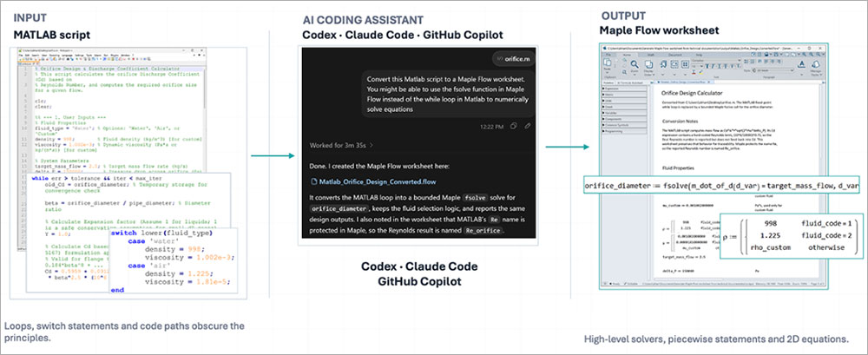Image resolution: width=868 pixels, height=355 pixels.
Task: Click the pencil edit icon under chat message
Action: coord(528,126)
